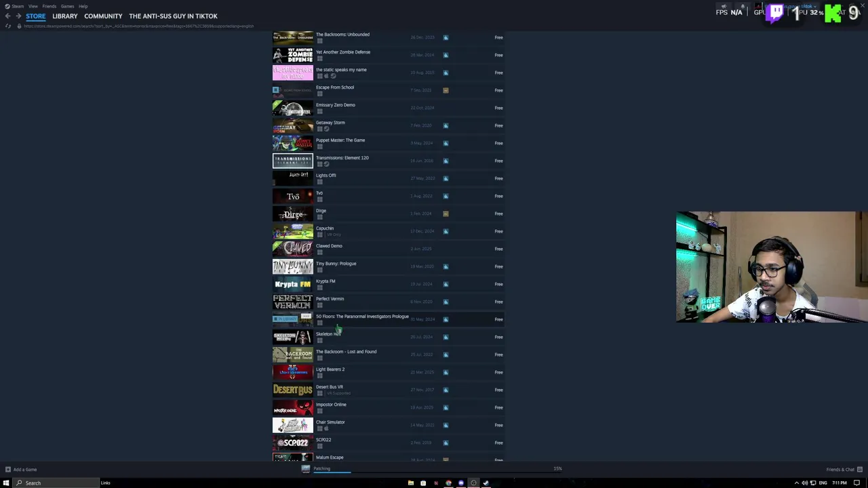This screenshot has width=868, height=488.
Task: Open Capuchin game title
Action: (x=325, y=228)
